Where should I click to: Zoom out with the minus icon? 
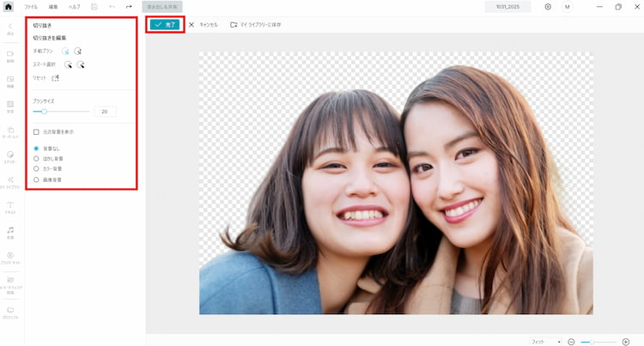[x=571, y=342]
